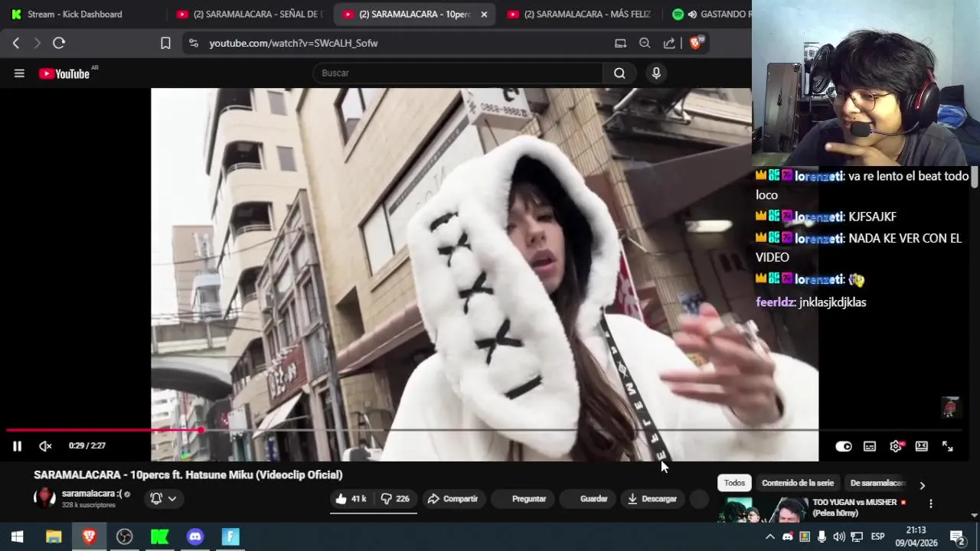Image resolution: width=980 pixels, height=551 pixels.
Task: Open the TOO YUGAN vs MUSHER thumbnail
Action: [x=763, y=510]
